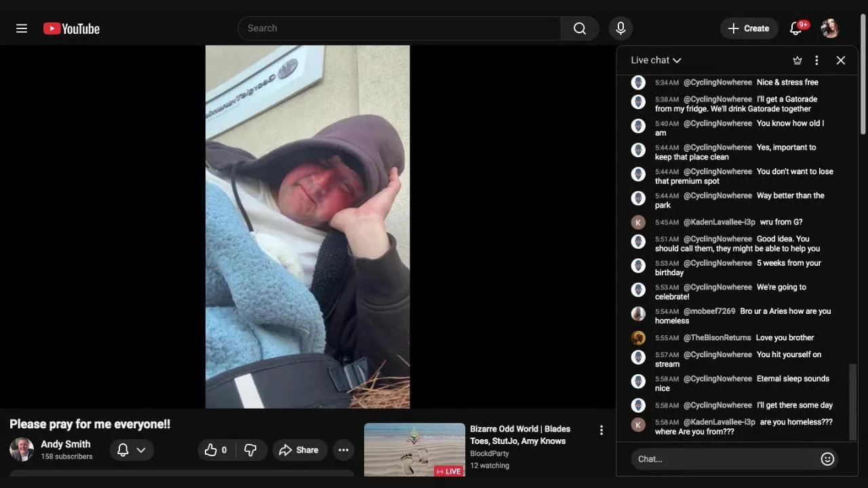Click @TheBisonReturns username in chat
This screenshot has height=488, width=868.
click(x=717, y=338)
